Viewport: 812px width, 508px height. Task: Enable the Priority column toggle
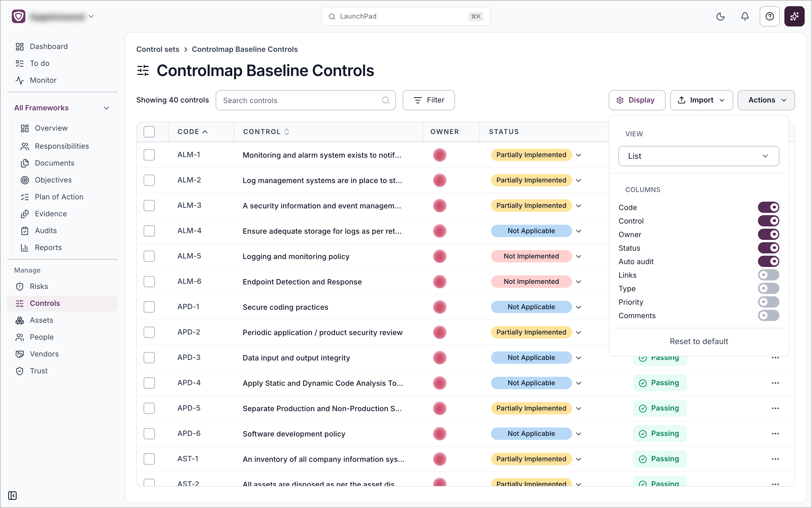click(x=768, y=302)
